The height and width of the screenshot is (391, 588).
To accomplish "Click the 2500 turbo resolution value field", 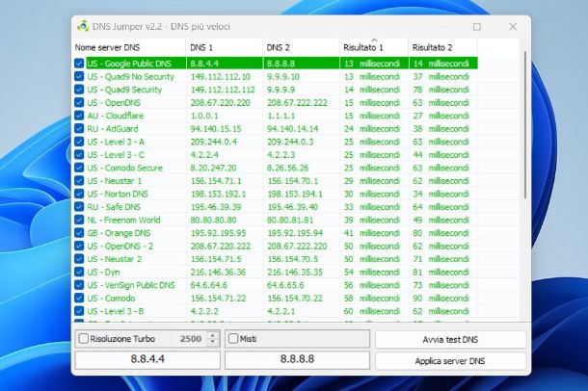I will [191, 339].
